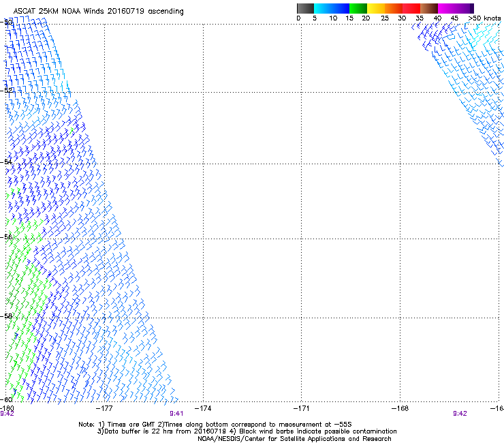
Task: Click the -60 latitude axis label
Action: tap(7, 399)
